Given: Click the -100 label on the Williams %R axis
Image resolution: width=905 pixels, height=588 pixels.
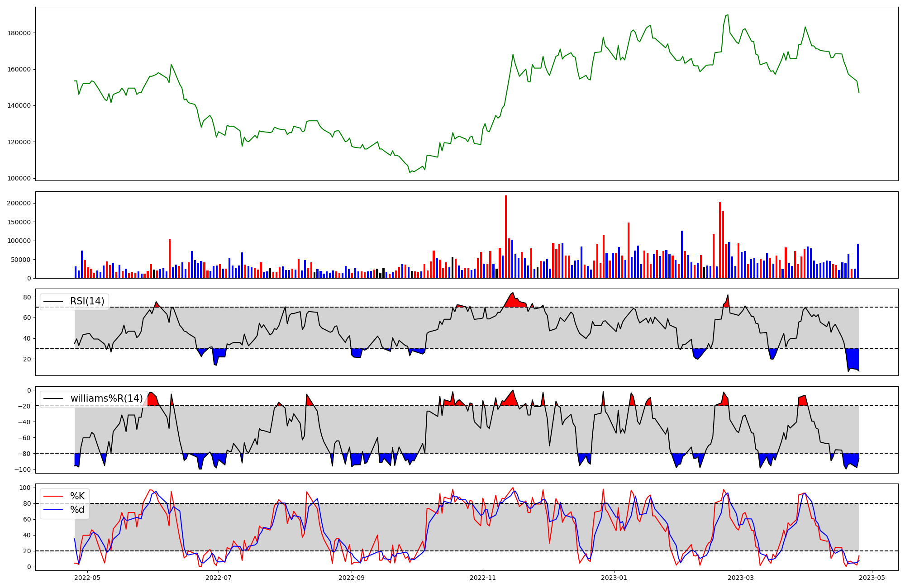Looking at the screenshot, I should tap(23, 469).
